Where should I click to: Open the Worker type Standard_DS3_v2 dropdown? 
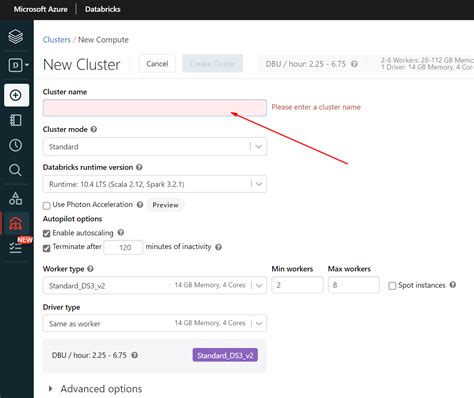(x=155, y=285)
